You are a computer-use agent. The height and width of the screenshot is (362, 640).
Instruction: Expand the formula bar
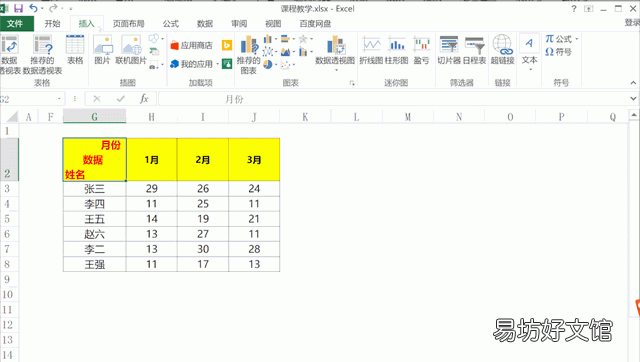click(633, 99)
